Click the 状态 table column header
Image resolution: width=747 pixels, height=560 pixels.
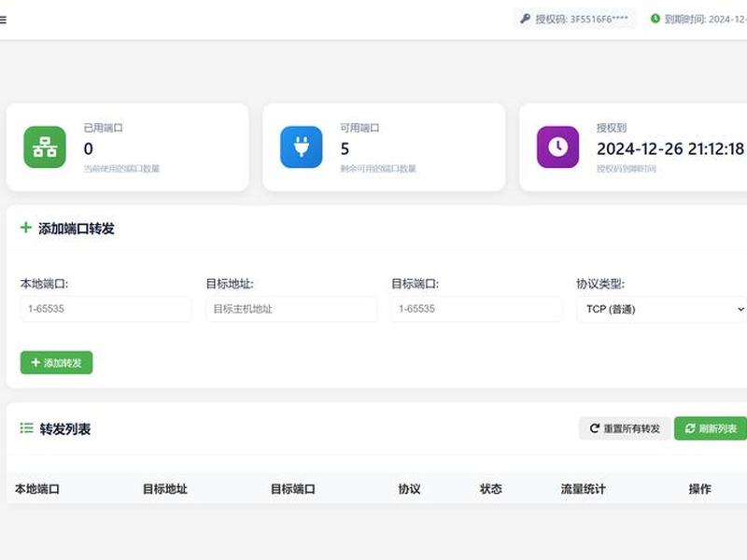(x=491, y=489)
